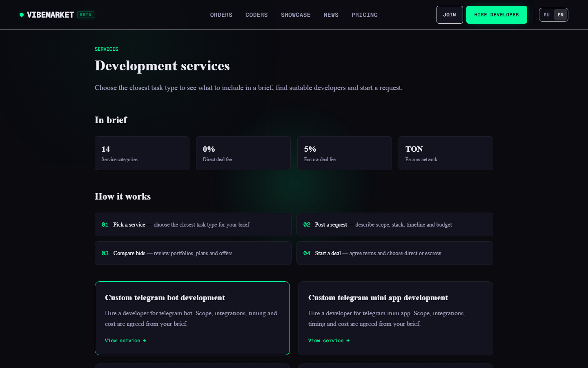Screen dimensions: 588x368
Task: Click the Hire Developer button
Action: pos(497,15)
